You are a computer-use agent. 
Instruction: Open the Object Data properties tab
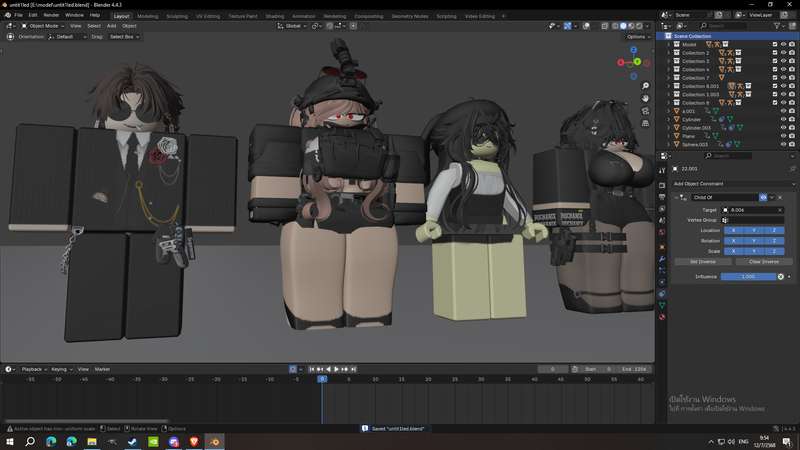click(662, 305)
